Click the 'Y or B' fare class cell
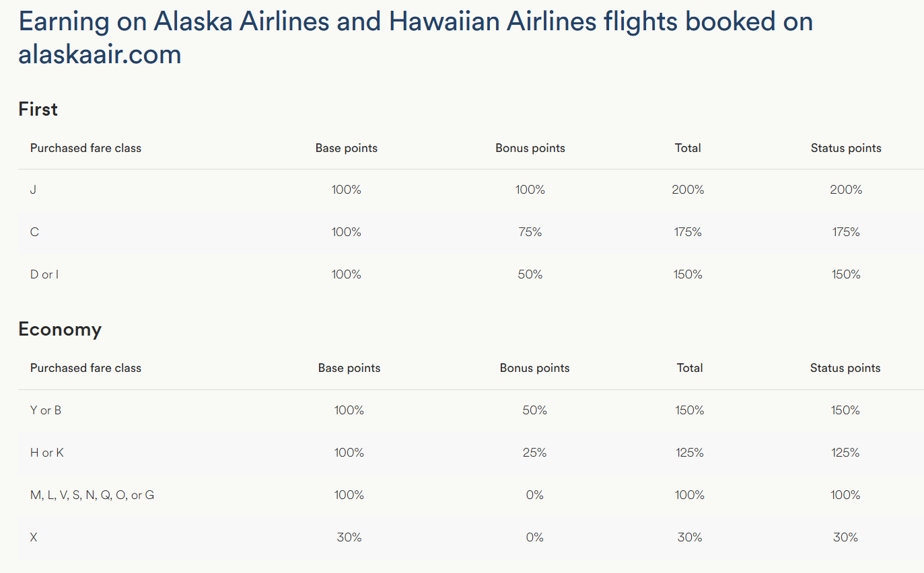Image resolution: width=924 pixels, height=573 pixels. (x=46, y=410)
